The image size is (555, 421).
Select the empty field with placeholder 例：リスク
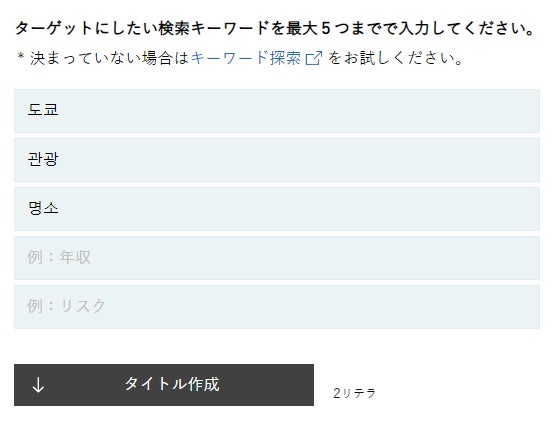point(277,307)
